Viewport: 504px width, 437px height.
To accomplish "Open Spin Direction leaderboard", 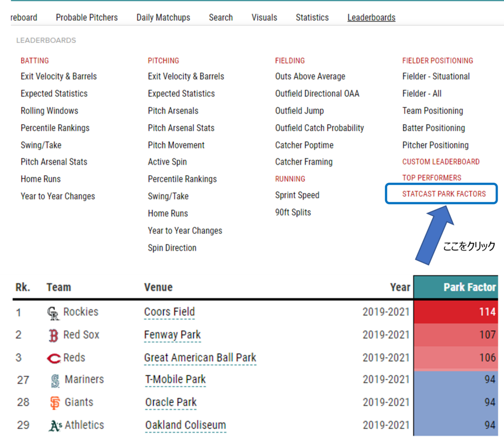I will coord(172,248).
